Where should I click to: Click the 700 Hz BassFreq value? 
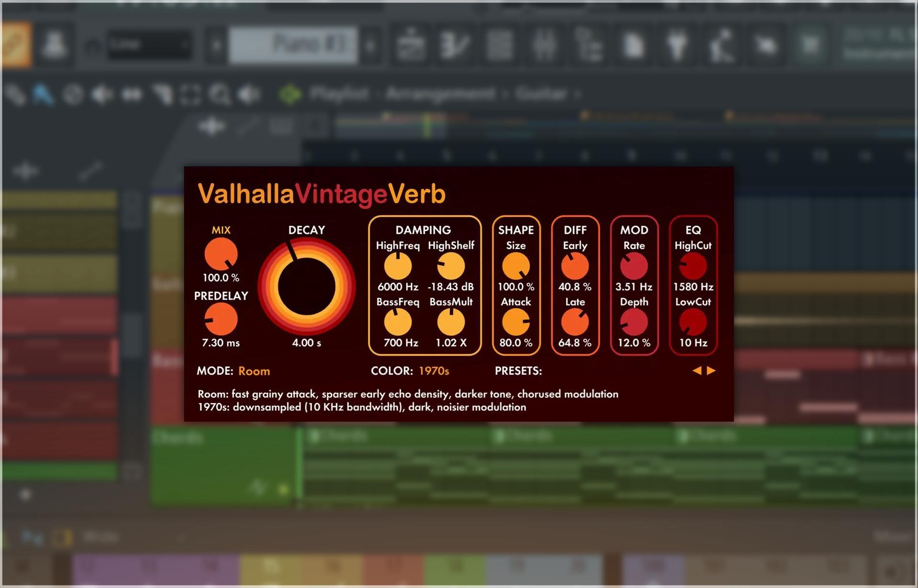pyautogui.click(x=401, y=343)
